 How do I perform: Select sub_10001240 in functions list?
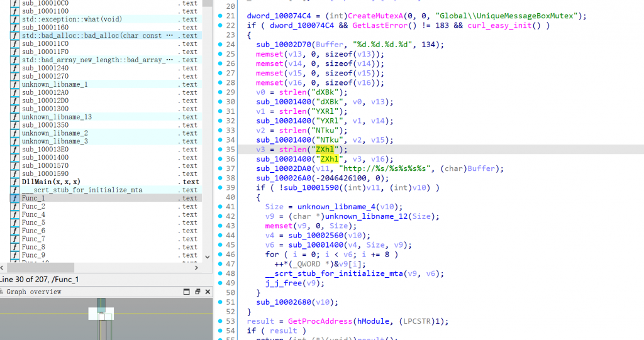click(x=106, y=68)
